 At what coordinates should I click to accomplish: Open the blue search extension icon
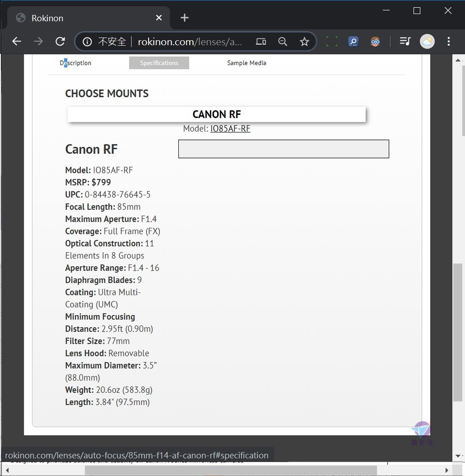click(x=354, y=41)
